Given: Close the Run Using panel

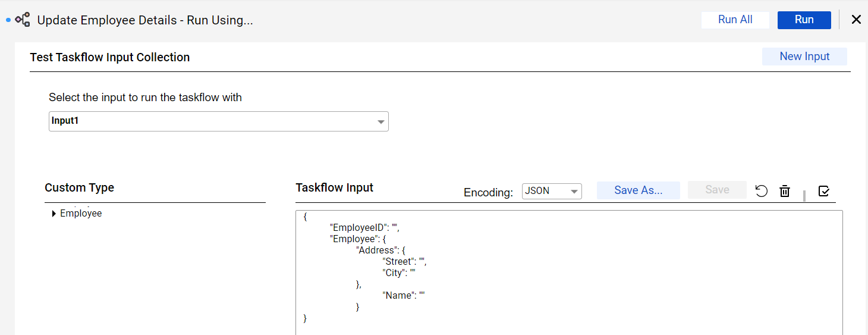Looking at the screenshot, I should click(x=856, y=20).
